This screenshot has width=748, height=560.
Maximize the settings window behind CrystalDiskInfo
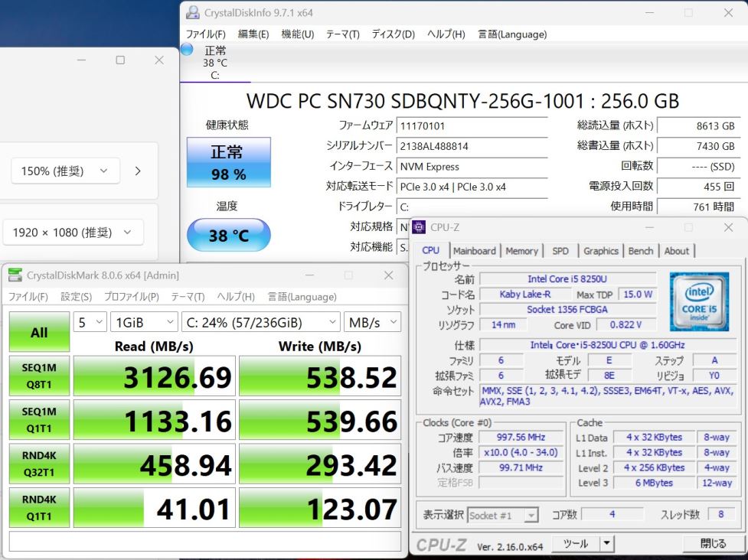coord(120,60)
